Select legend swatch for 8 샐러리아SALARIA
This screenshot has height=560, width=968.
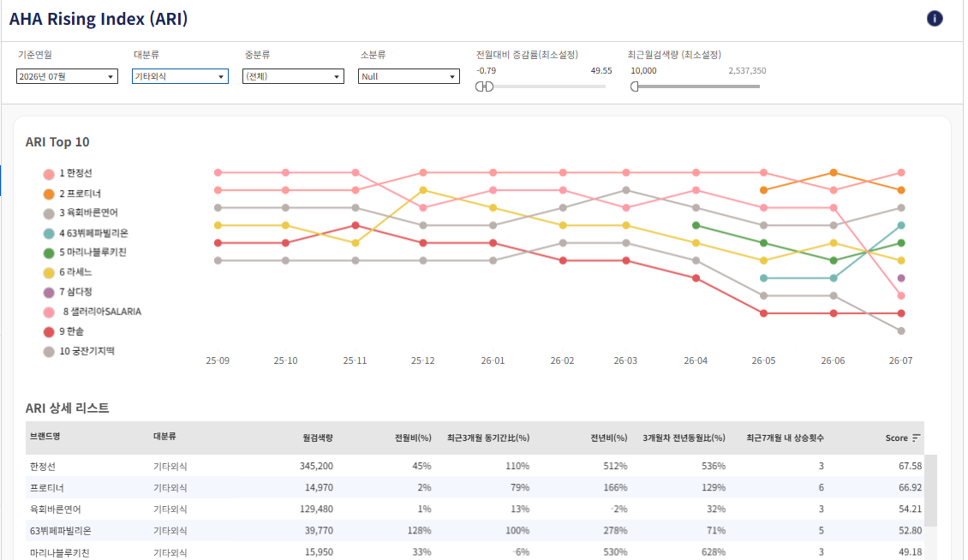pyautogui.click(x=49, y=313)
